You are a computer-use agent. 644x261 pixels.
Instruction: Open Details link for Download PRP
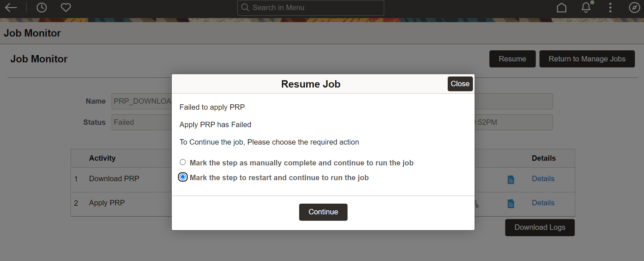(x=543, y=179)
